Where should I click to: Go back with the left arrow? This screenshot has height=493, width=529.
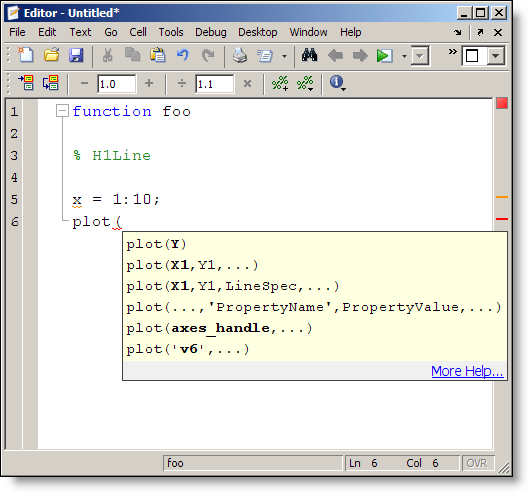[335, 55]
